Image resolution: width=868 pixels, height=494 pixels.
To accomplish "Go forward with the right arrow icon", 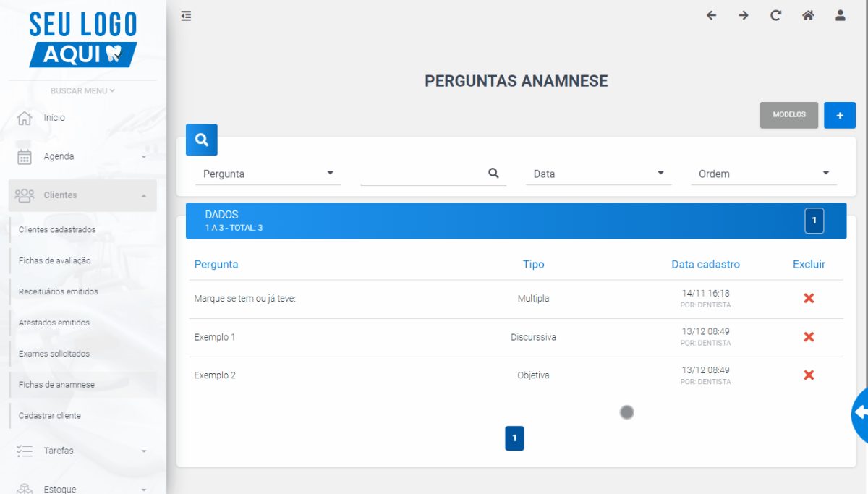I will pos(744,15).
